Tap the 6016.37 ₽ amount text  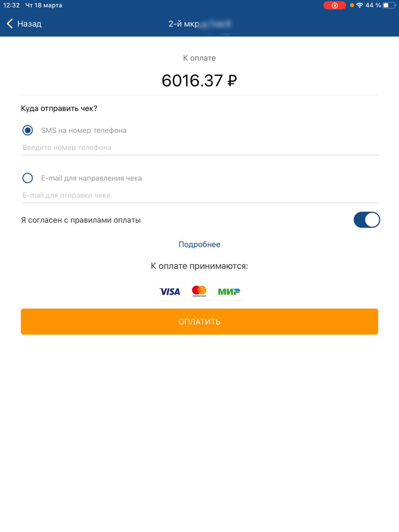(199, 81)
